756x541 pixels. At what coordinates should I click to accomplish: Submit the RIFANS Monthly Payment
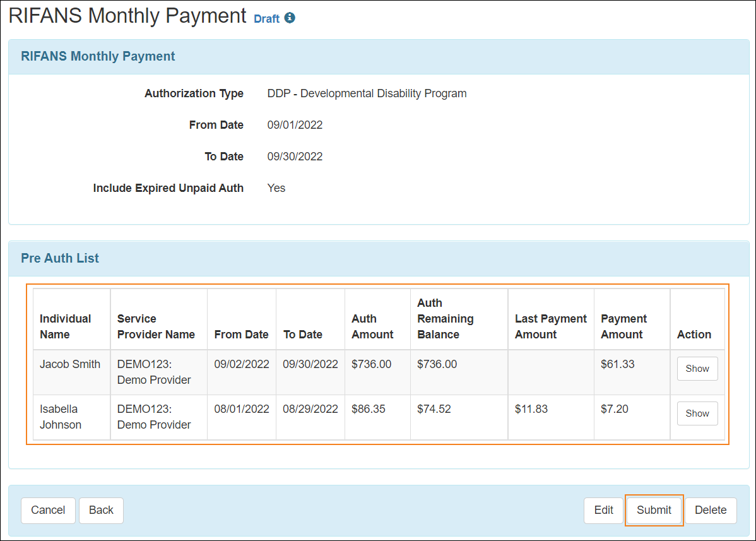654,510
